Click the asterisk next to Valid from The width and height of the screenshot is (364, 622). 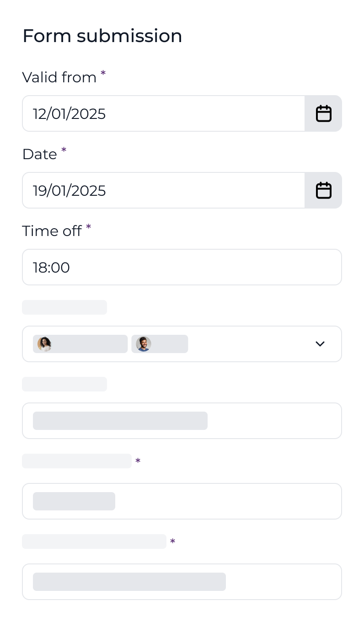pos(102,73)
